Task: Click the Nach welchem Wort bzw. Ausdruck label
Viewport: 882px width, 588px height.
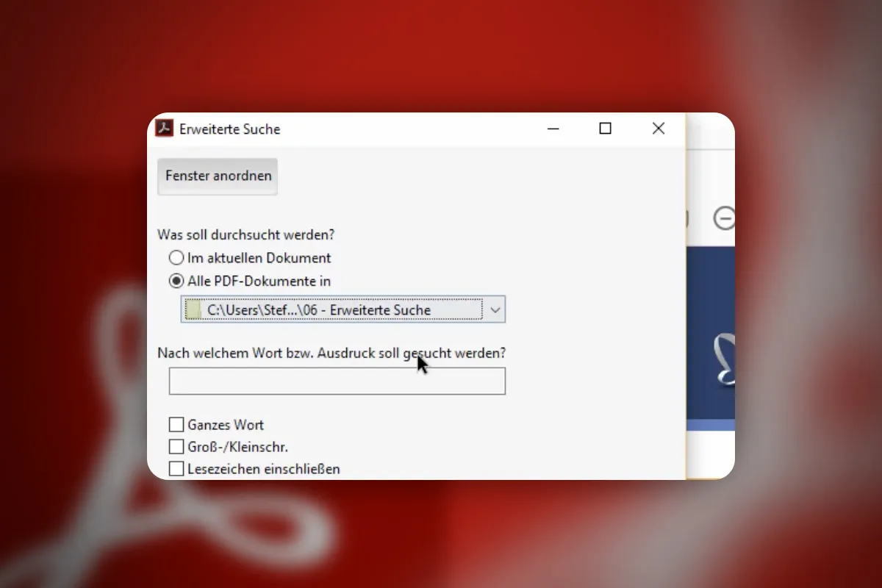Action: click(x=331, y=353)
